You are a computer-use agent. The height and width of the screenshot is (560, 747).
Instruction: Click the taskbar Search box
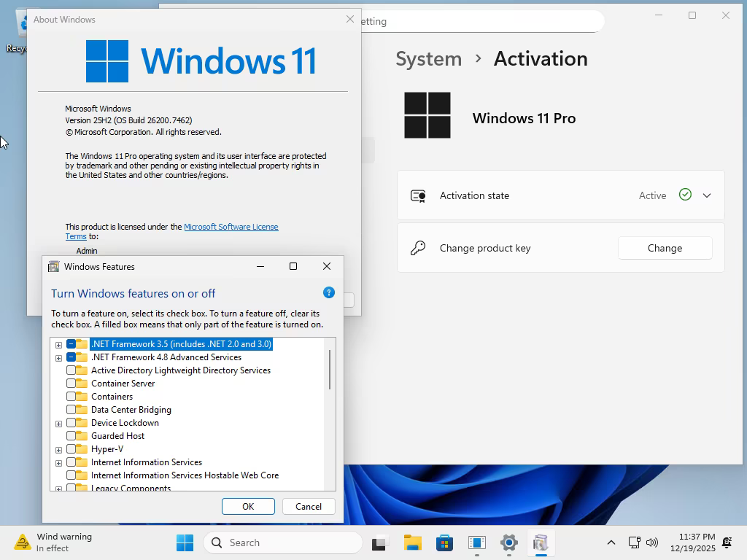pos(282,542)
